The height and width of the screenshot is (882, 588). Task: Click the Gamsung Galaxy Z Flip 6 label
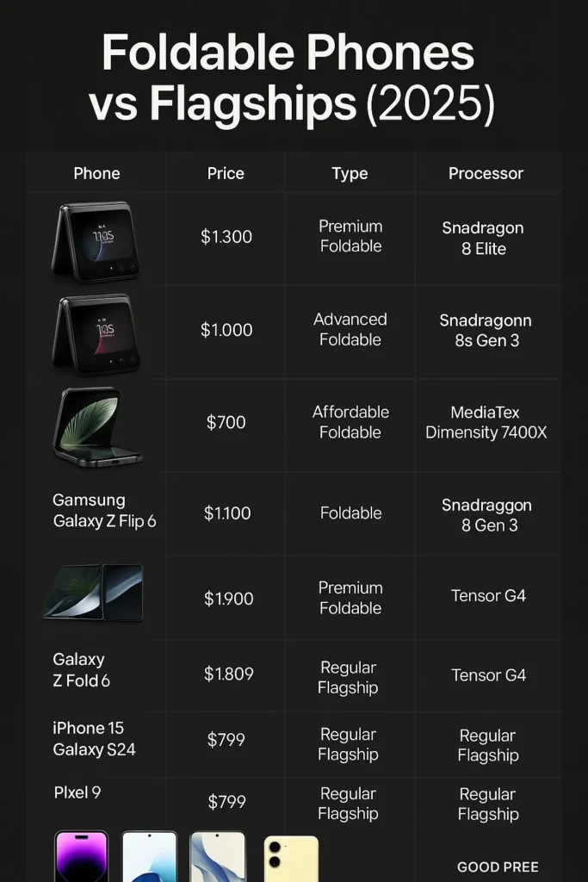click(x=104, y=511)
